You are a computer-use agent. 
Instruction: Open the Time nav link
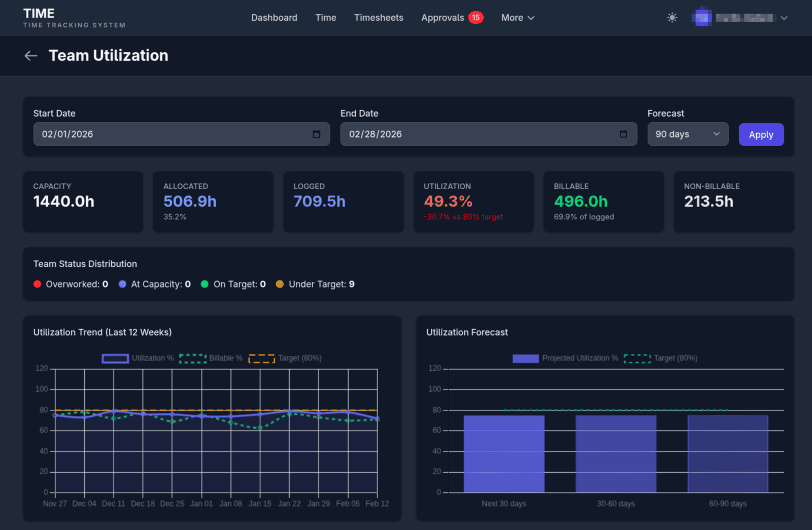(x=325, y=18)
